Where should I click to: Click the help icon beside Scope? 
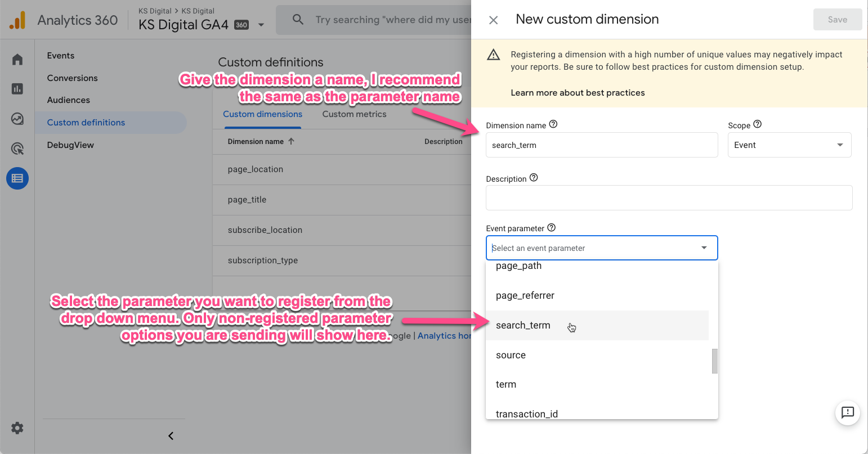point(758,124)
